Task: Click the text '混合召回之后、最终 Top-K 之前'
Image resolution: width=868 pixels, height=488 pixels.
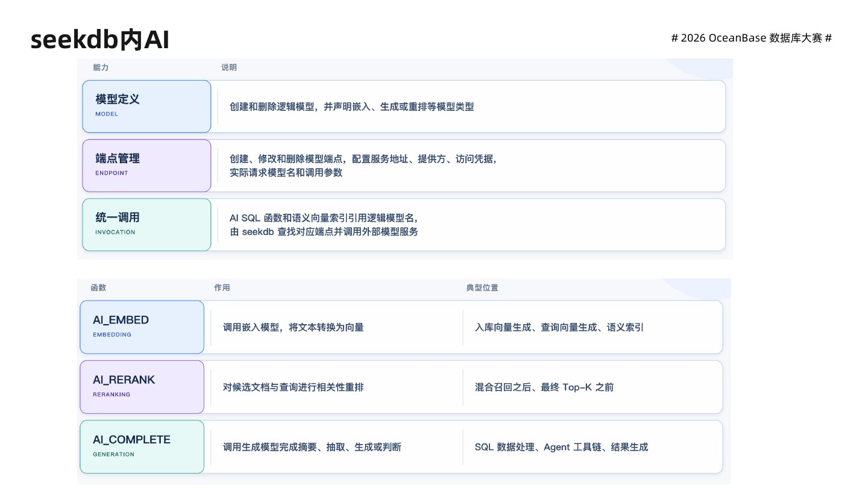Action: [x=544, y=387]
